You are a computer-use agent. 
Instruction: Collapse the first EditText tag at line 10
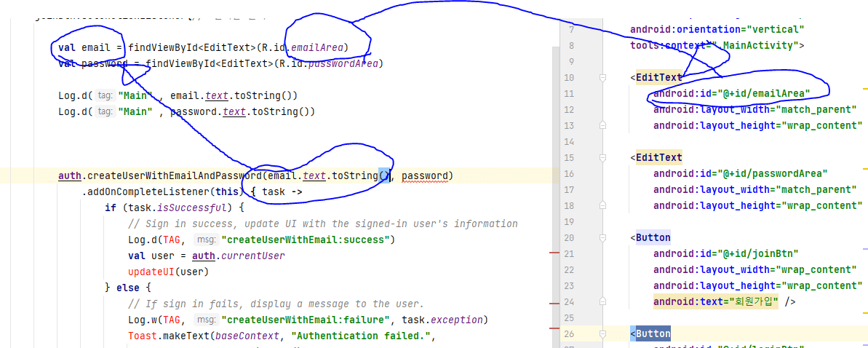603,78
